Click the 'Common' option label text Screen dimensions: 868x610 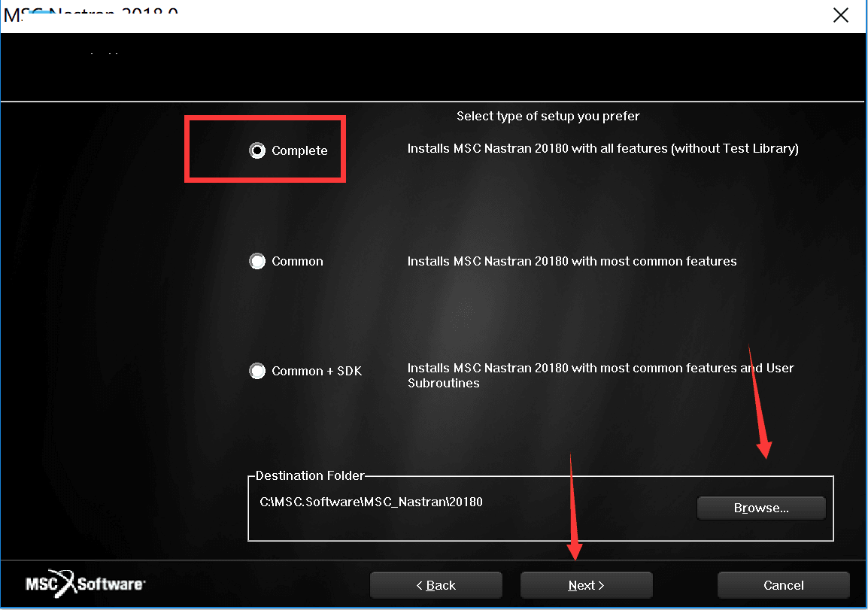point(297,262)
